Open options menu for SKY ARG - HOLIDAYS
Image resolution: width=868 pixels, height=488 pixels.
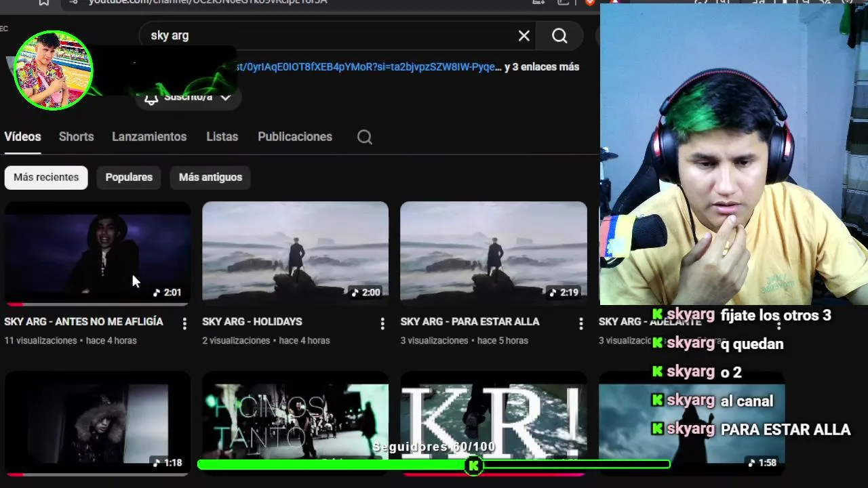coord(382,324)
